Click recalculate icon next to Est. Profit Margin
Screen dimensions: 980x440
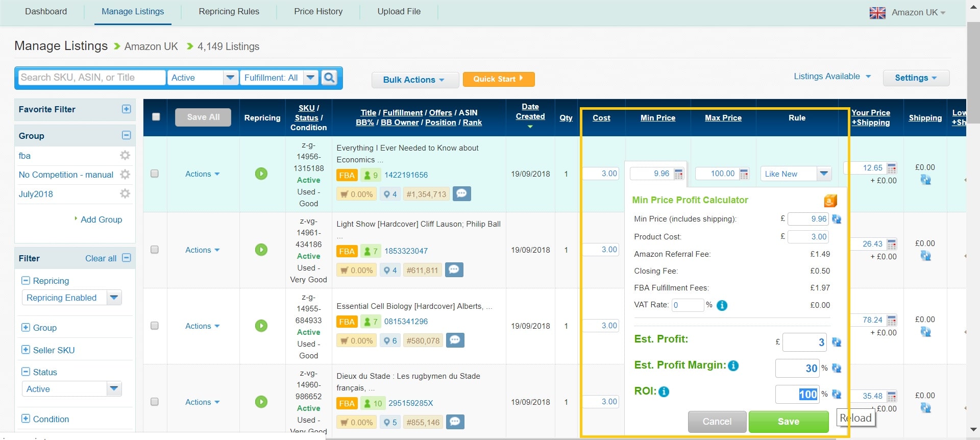837,368
